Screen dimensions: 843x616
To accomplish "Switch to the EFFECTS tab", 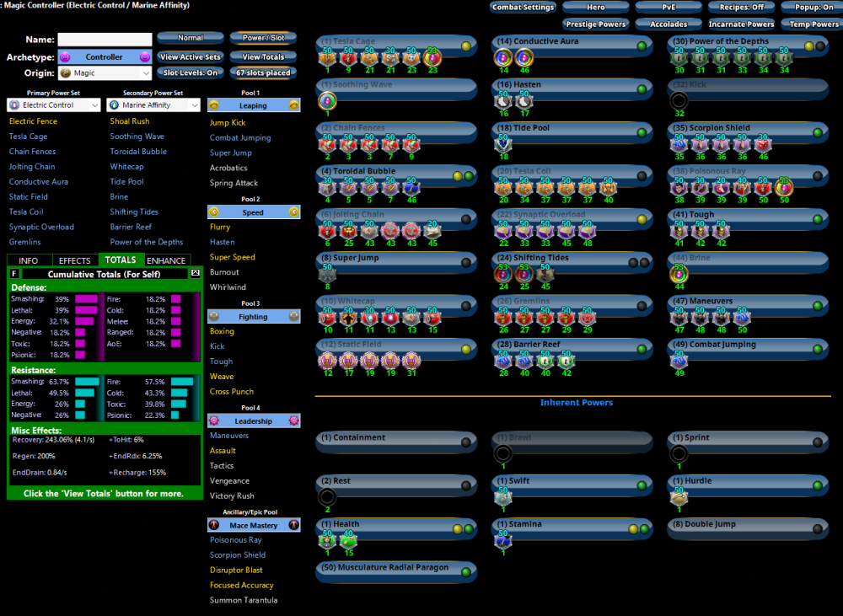I will pyautogui.click(x=75, y=260).
